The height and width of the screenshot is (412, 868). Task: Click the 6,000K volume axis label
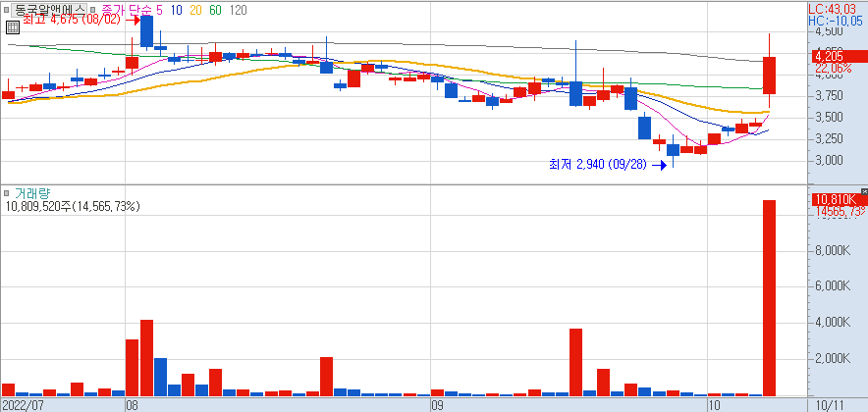832,286
